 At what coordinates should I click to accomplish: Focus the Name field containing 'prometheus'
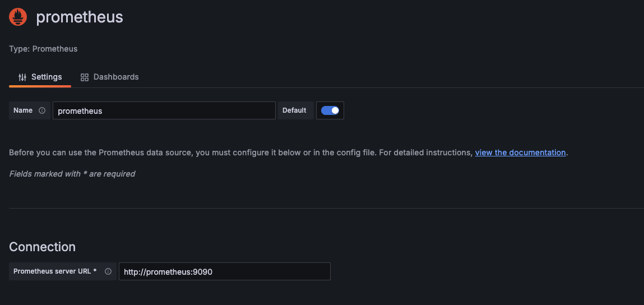(164, 110)
